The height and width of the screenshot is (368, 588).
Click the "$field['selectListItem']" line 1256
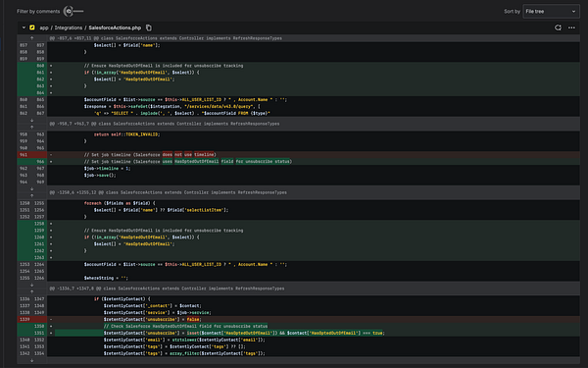pyautogui.click(x=162, y=210)
